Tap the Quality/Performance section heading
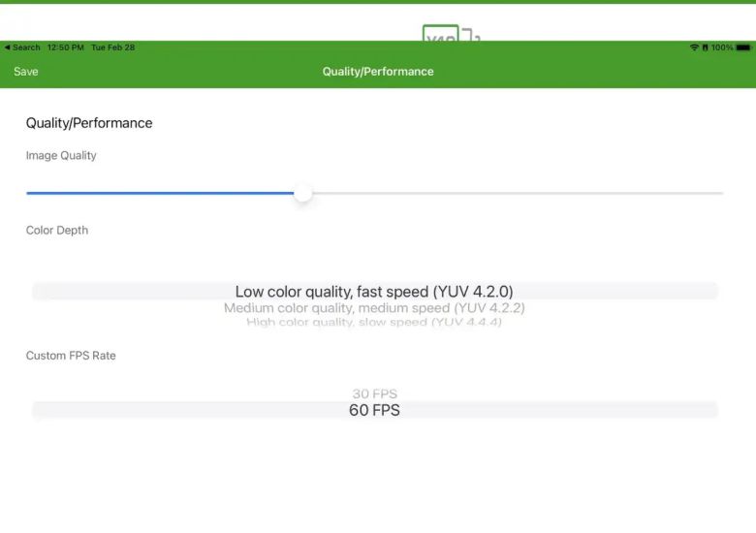 tap(89, 123)
